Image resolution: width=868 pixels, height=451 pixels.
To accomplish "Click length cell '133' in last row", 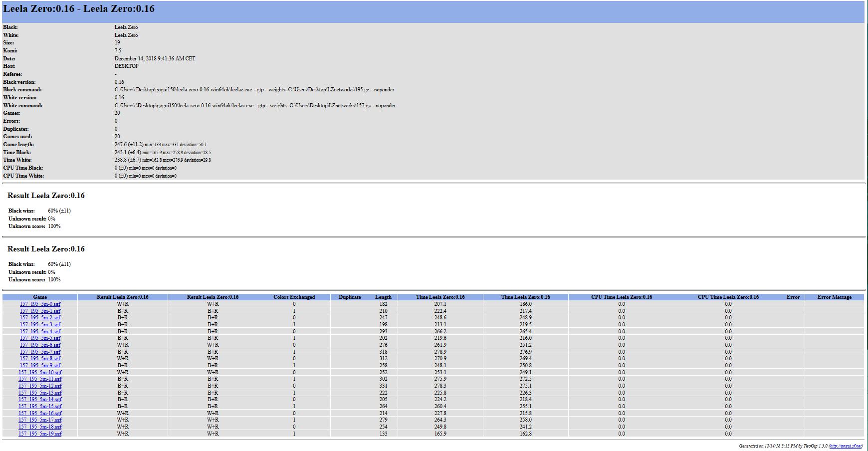I will click(x=383, y=434).
